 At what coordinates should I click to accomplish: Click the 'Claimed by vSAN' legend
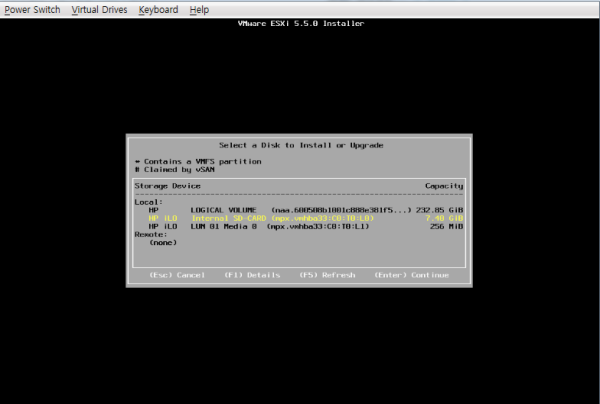pyautogui.click(x=175, y=169)
